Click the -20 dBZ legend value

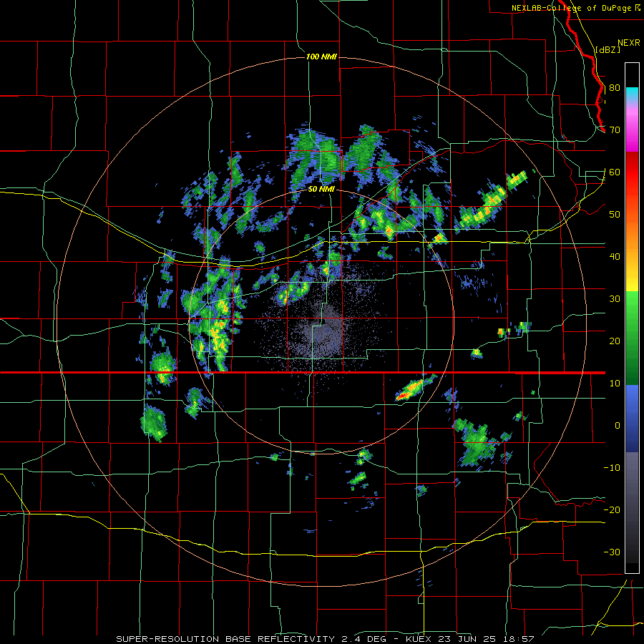point(612,510)
